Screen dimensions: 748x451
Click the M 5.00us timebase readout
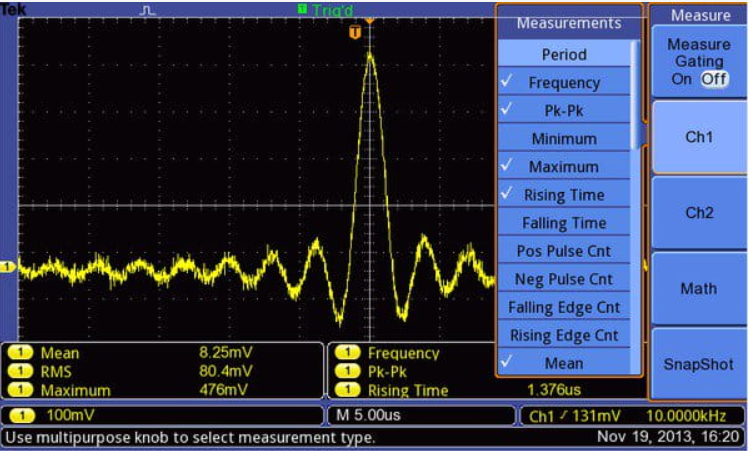[365, 414]
